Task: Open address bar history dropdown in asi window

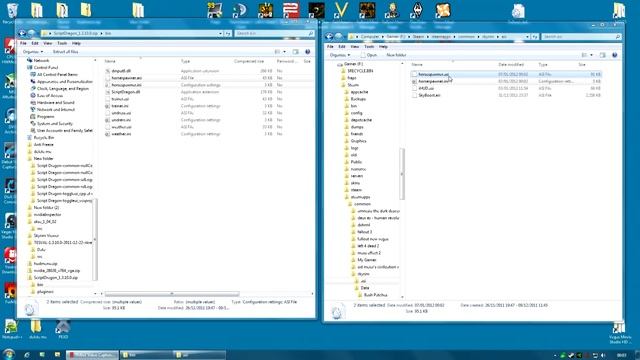Action: point(527,37)
